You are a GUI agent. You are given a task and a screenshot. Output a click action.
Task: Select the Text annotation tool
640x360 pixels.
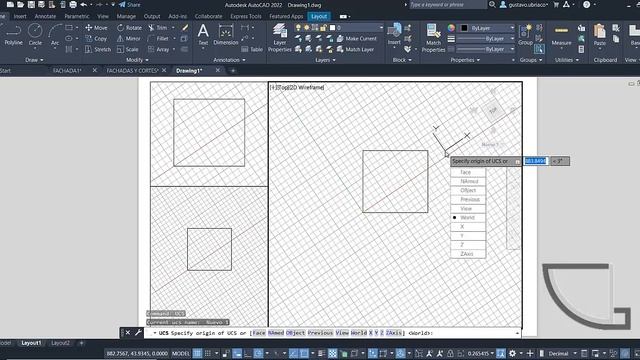(x=203, y=34)
